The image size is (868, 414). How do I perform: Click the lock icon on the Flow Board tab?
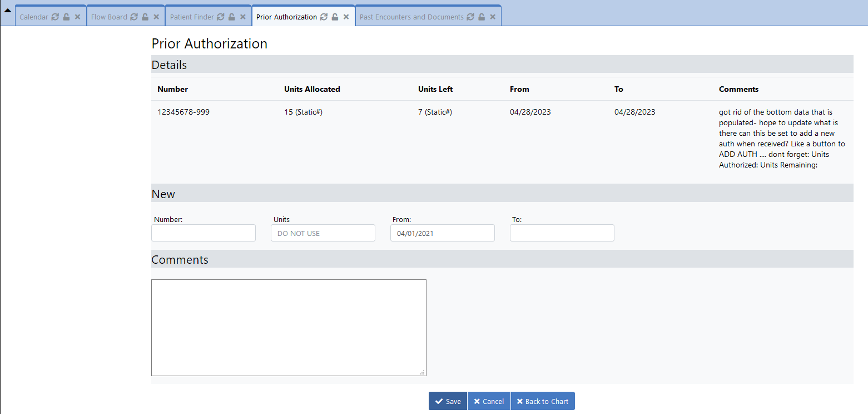[x=144, y=17]
